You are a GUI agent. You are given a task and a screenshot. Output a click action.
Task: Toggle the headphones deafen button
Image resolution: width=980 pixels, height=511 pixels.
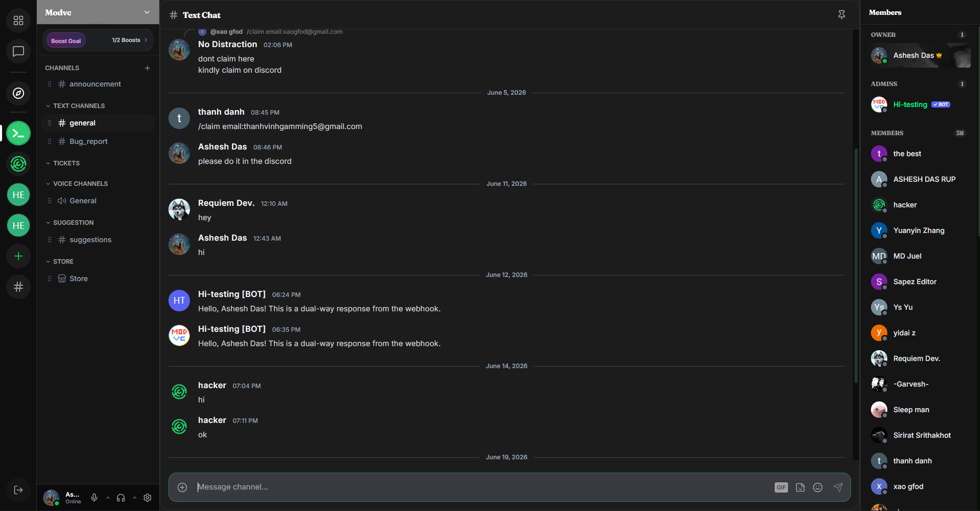tap(121, 498)
